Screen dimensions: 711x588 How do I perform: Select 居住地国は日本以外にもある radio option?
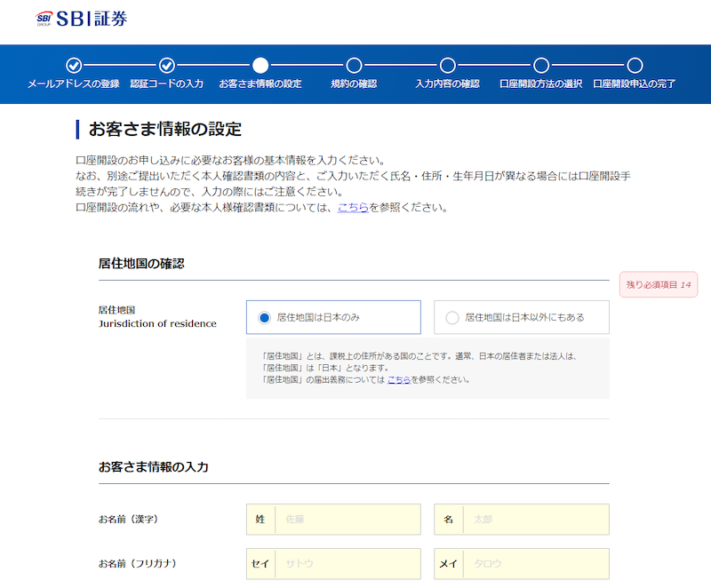point(452,317)
